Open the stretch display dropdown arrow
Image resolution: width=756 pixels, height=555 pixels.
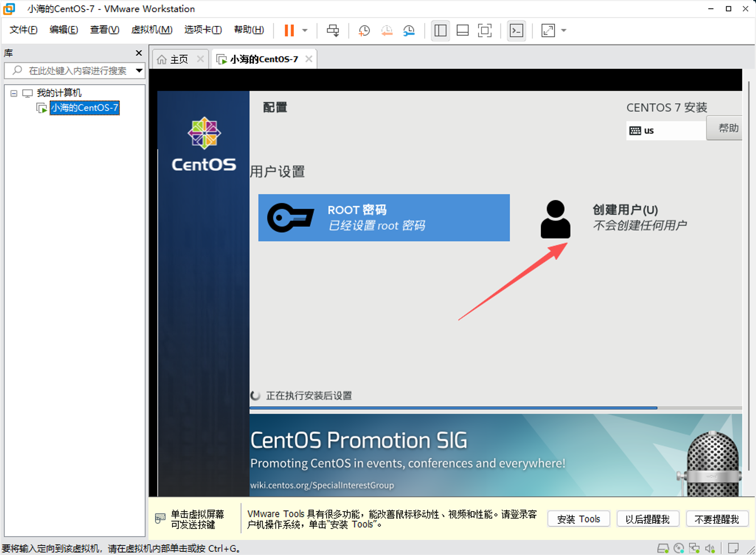(x=564, y=31)
